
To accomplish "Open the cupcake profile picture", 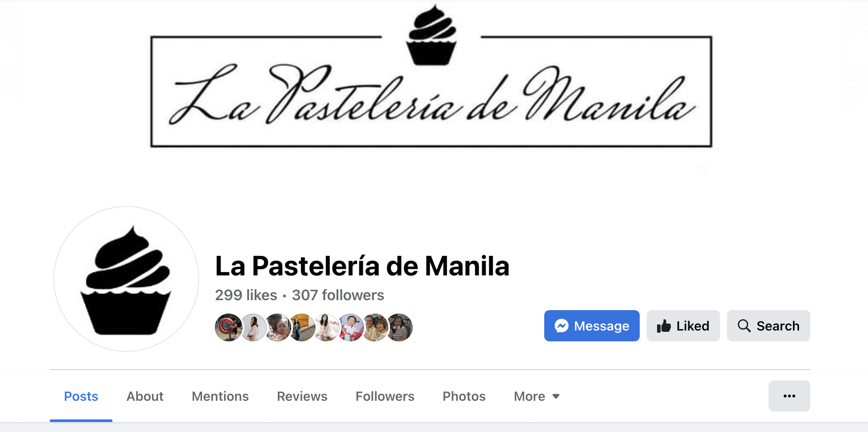I will point(126,279).
